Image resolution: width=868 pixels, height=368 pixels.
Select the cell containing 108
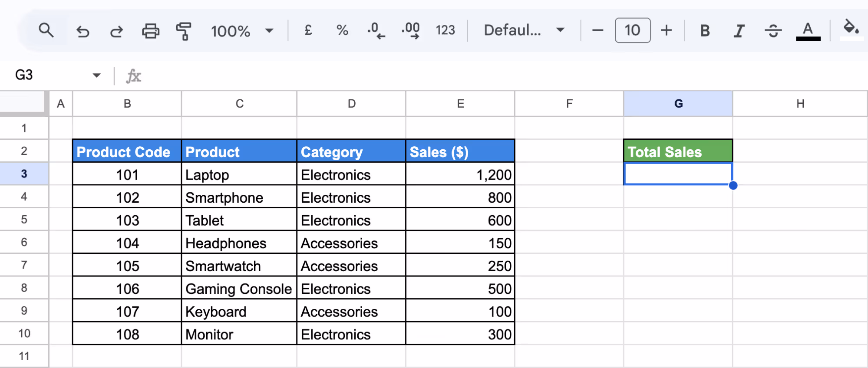coord(127,334)
